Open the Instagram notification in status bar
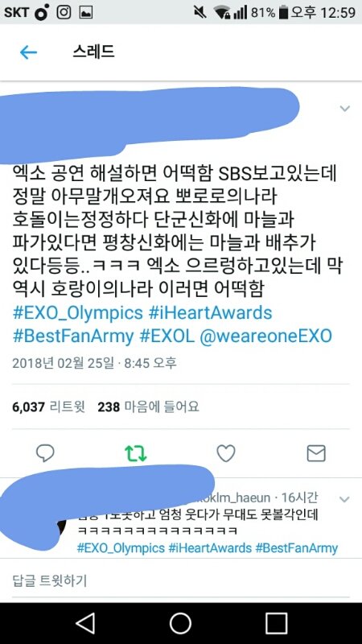Image resolution: width=362 pixels, height=644 pixels. pyautogui.click(x=64, y=12)
